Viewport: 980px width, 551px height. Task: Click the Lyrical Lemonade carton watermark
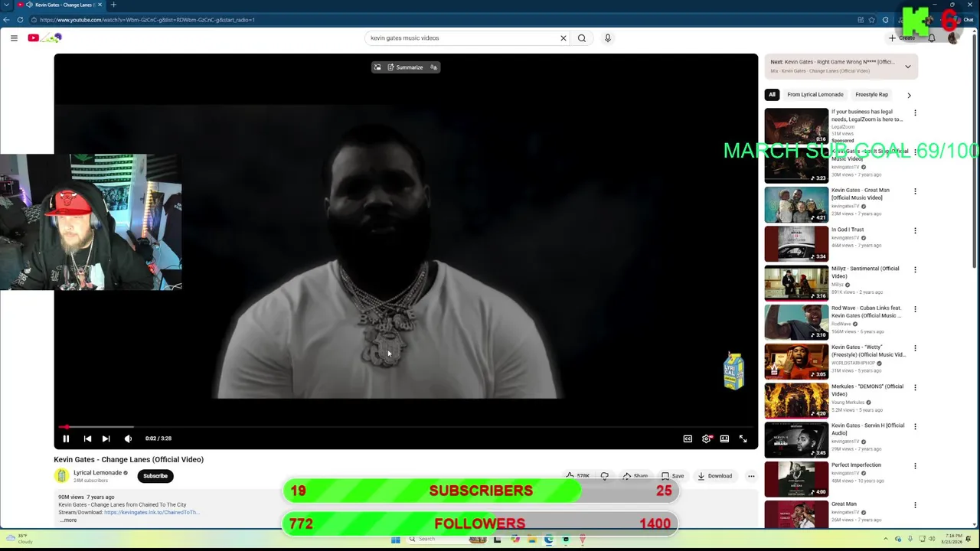pos(733,371)
